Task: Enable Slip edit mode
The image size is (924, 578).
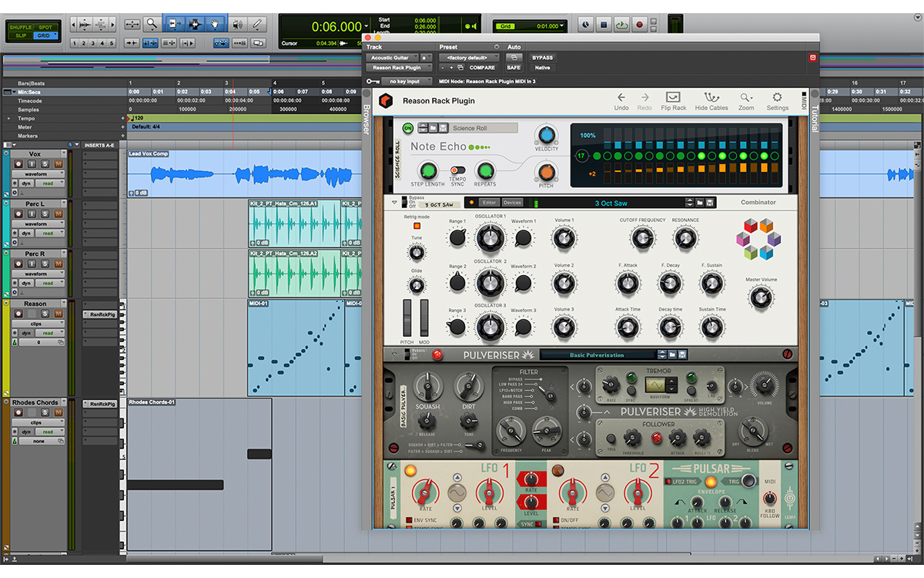Action: [21, 35]
